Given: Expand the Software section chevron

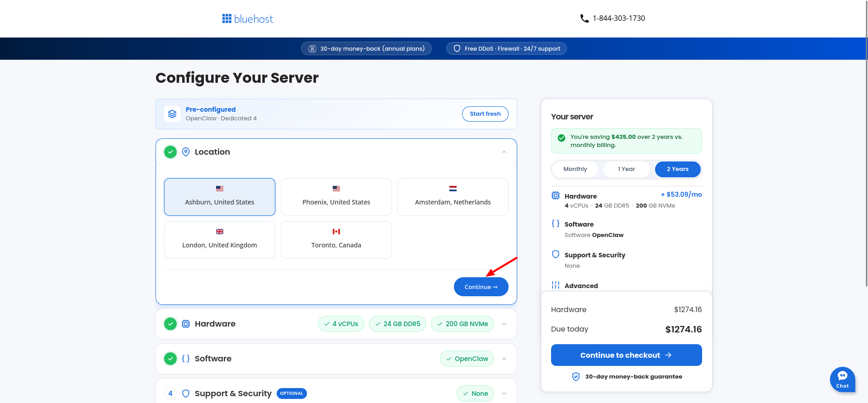Looking at the screenshot, I should pyautogui.click(x=504, y=359).
